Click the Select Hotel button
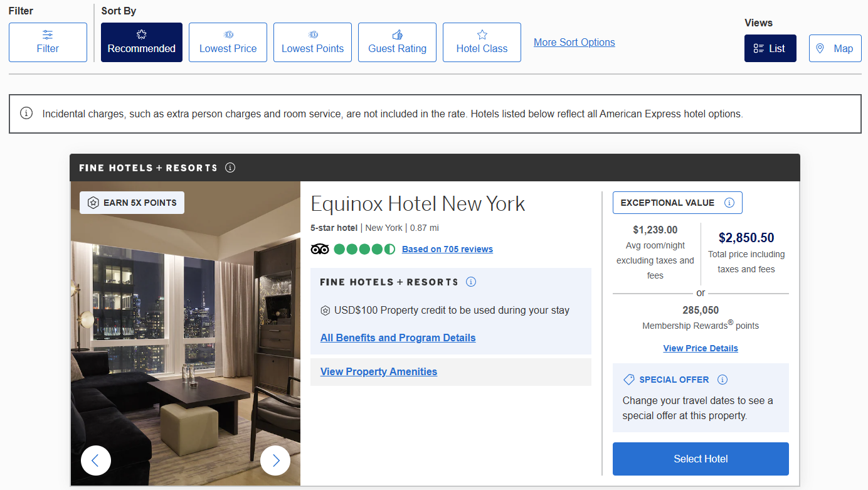Screen dimensions: 868x490 pos(701,459)
